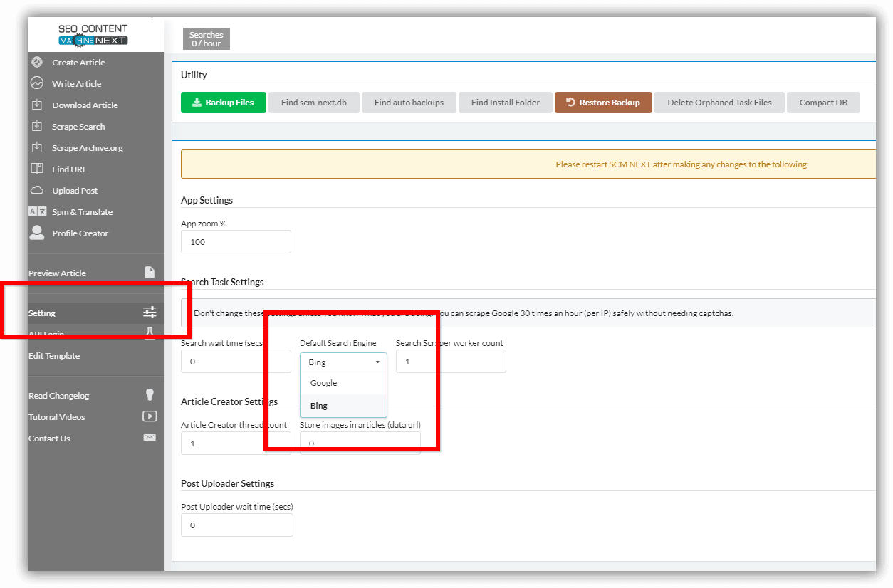Click the Write Article sidebar icon
Viewport: 893px width, 588px height.
37,83
